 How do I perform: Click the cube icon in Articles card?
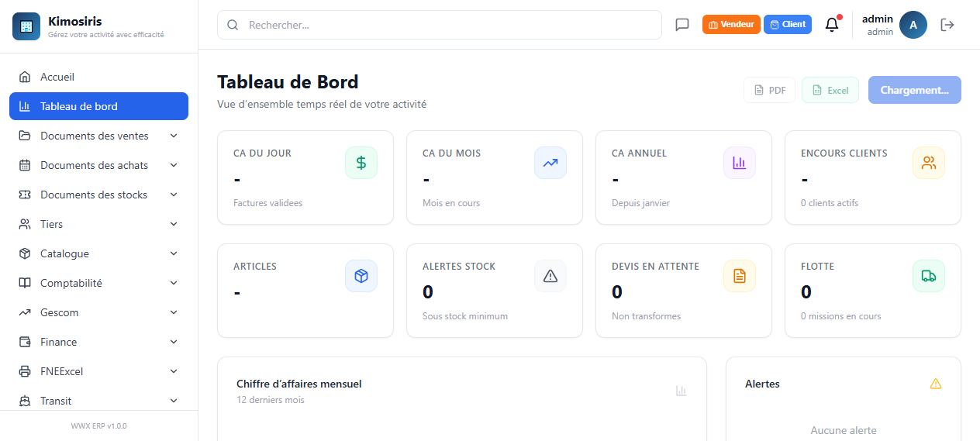[x=361, y=276]
